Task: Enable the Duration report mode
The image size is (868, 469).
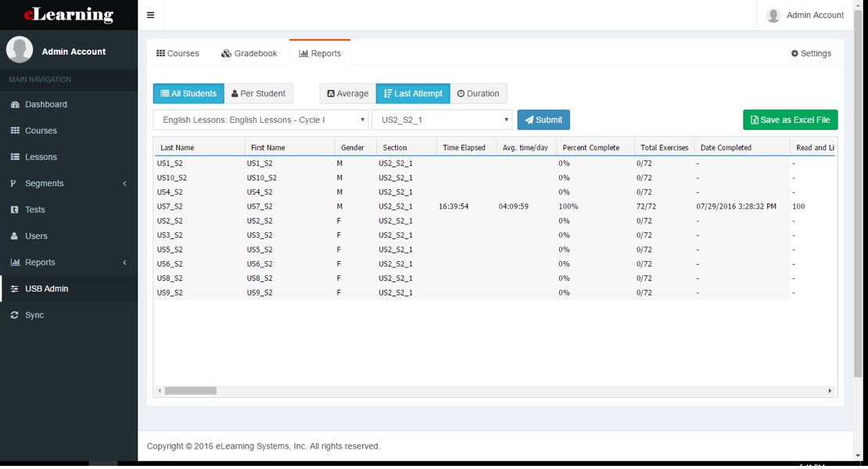Action: [x=479, y=93]
